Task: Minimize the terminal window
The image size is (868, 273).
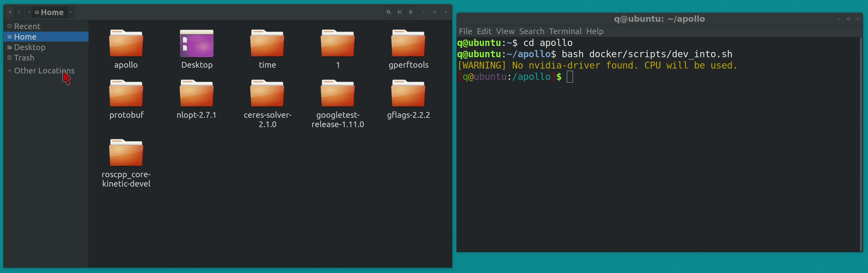Action: pyautogui.click(x=839, y=19)
